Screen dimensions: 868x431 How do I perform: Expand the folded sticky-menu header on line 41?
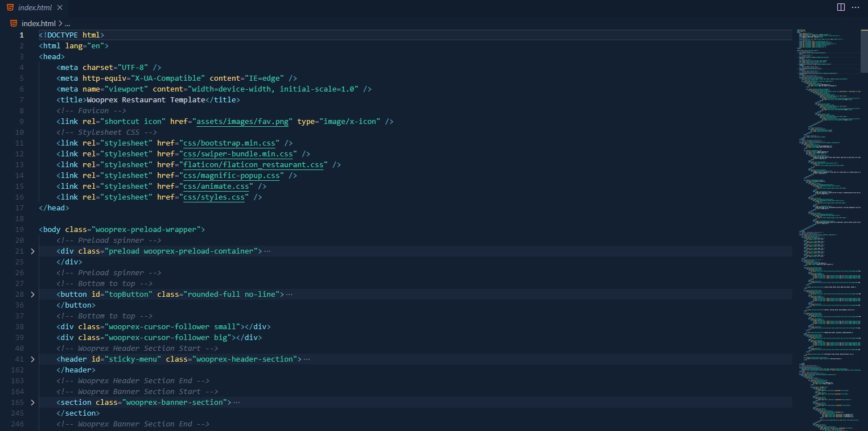pyautogui.click(x=32, y=359)
